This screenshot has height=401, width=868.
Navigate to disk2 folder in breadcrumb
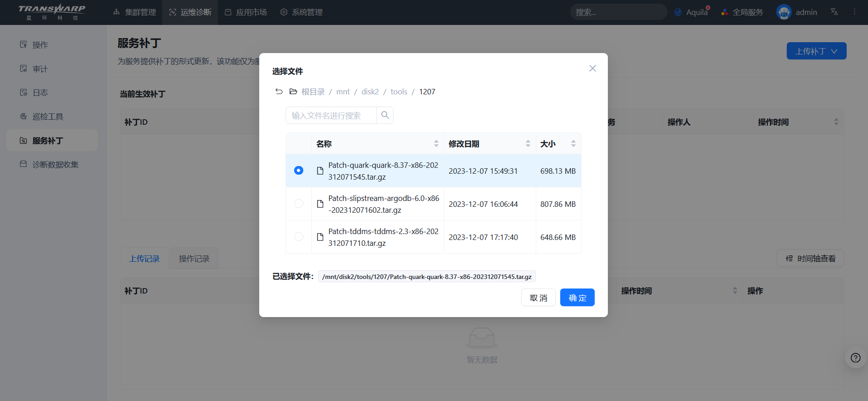pos(370,92)
